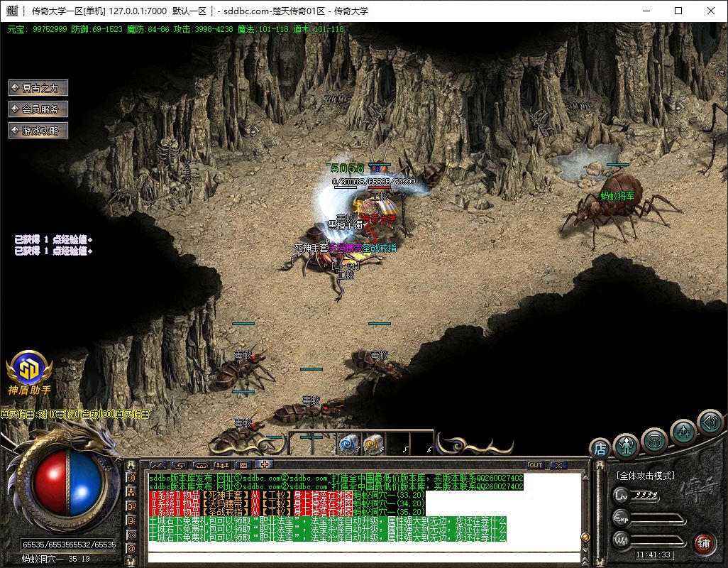Toggle the sound speaker round icon
This screenshot has height=568, width=728.
click(x=711, y=422)
